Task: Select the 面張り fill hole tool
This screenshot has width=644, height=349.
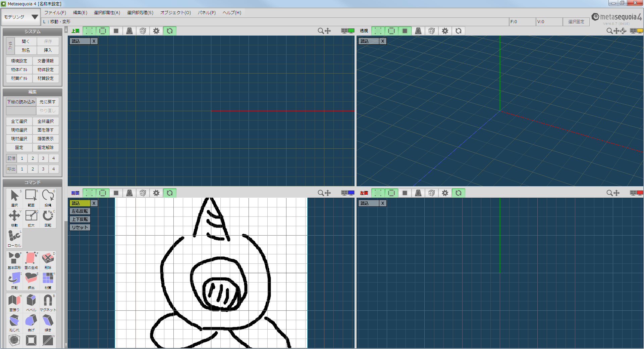Action: click(x=14, y=303)
